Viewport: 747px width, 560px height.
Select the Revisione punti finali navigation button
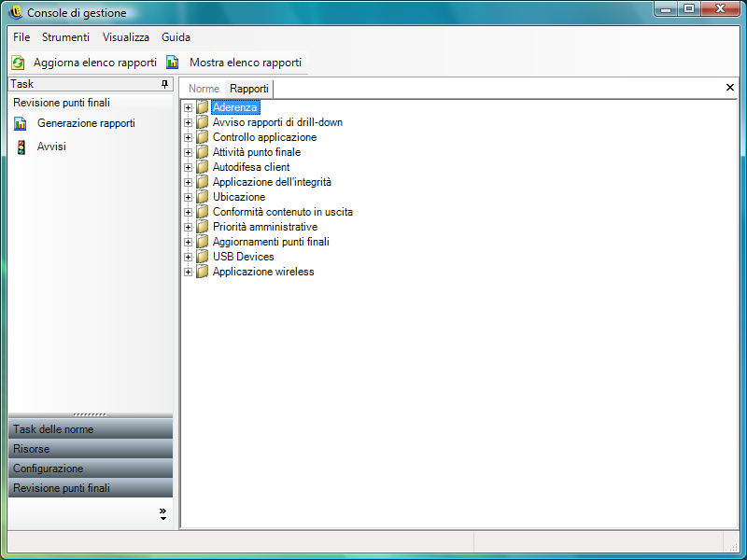pos(91,487)
